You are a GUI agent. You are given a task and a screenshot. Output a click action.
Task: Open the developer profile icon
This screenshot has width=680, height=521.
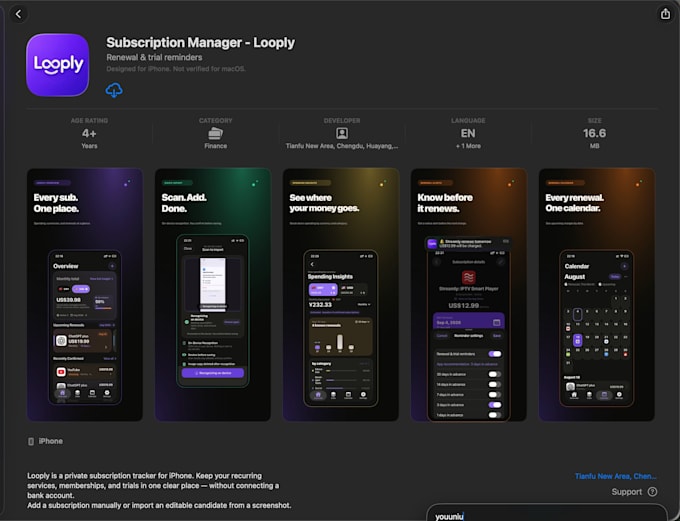click(342, 133)
